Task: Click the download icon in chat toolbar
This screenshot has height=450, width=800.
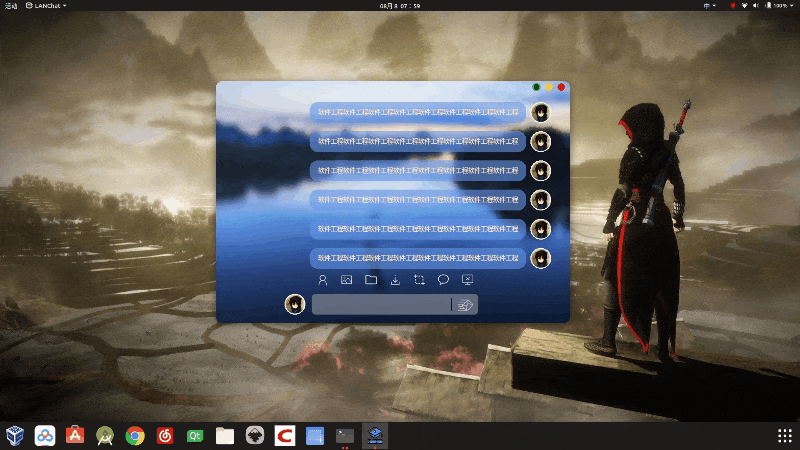Action: tap(395, 280)
